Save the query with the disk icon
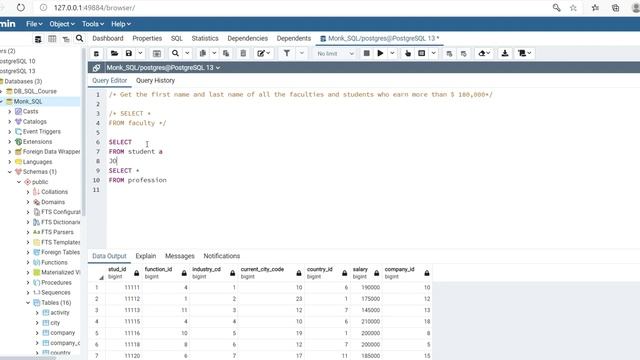This screenshot has height=360, width=640. point(129,53)
